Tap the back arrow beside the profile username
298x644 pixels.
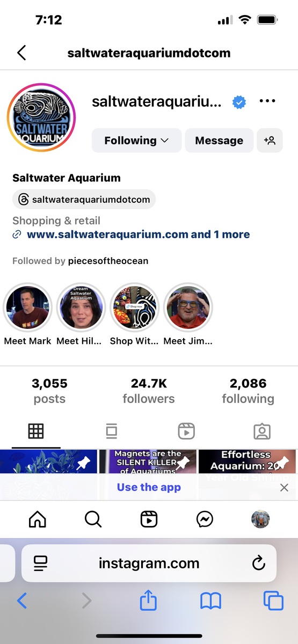21,53
